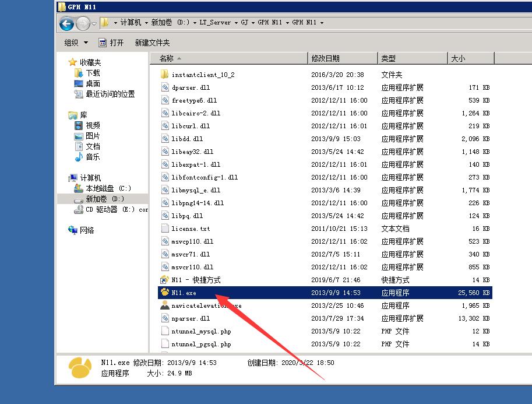The image size is (532, 404).
Task: Select the 网络 item in navigation pane
Action: pos(87,230)
